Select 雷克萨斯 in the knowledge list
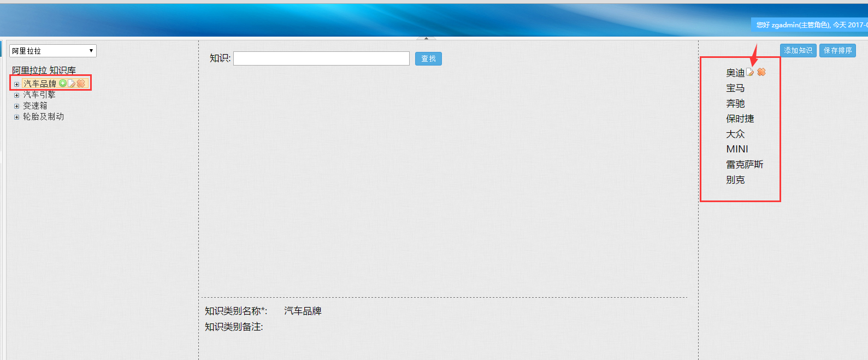868x360 pixels. (745, 164)
